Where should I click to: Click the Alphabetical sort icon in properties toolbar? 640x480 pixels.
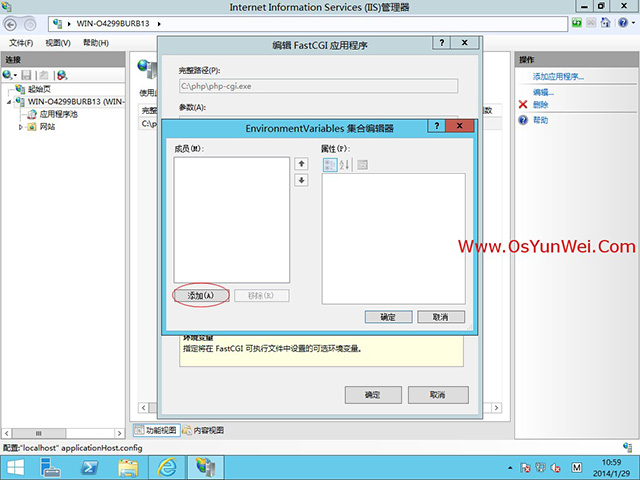345,164
